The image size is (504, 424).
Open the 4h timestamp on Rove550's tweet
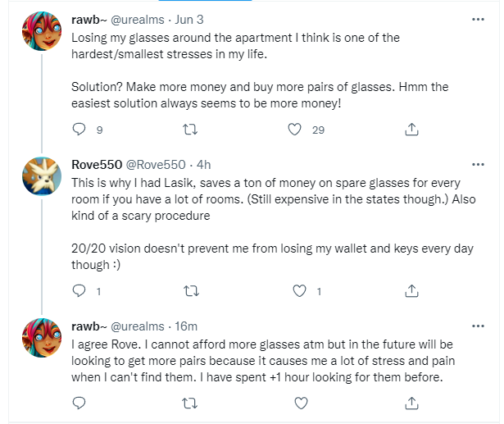point(203,165)
